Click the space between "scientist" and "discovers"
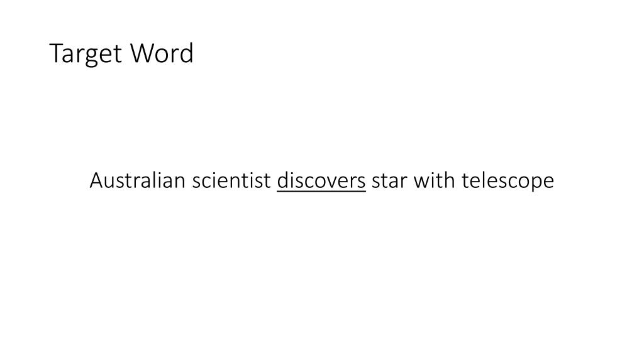 pyautogui.click(x=274, y=180)
